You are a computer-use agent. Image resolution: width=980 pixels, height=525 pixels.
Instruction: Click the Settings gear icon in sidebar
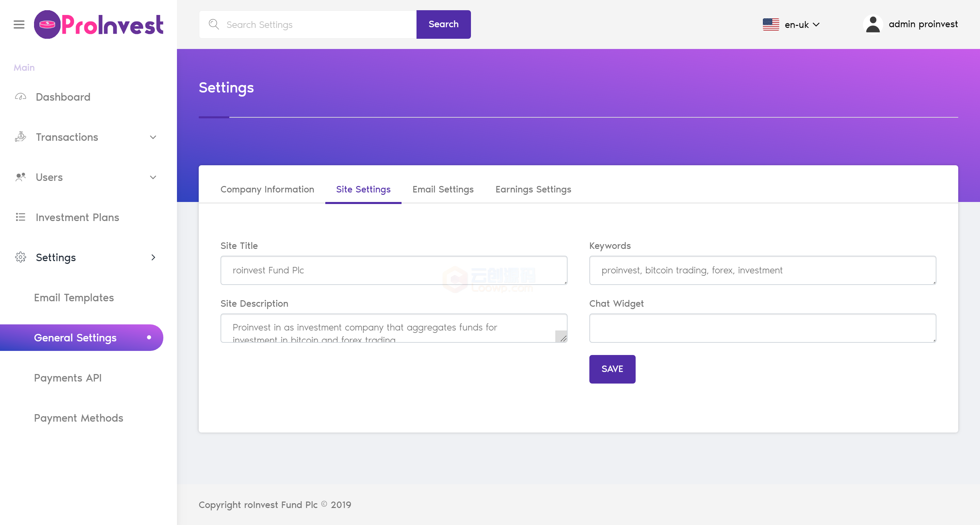tap(20, 257)
